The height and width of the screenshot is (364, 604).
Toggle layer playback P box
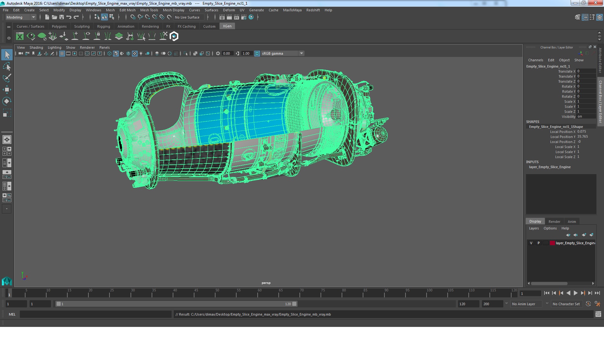tap(538, 243)
